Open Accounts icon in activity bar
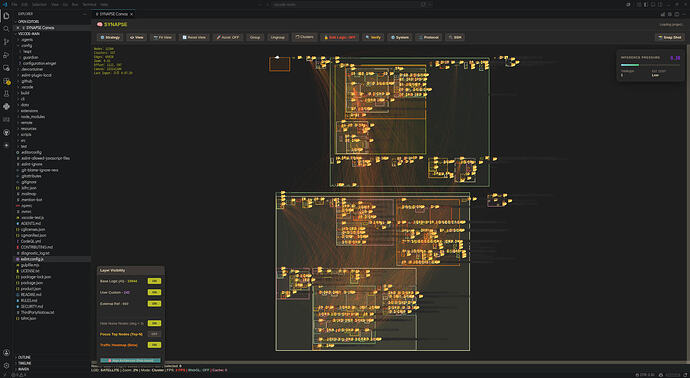This screenshot has height=378, width=690. click(6, 352)
